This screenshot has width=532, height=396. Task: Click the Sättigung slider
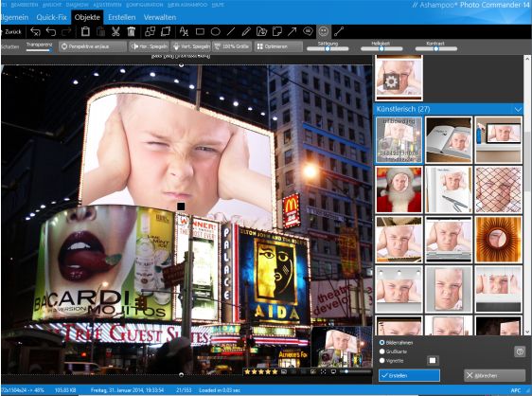coord(328,49)
